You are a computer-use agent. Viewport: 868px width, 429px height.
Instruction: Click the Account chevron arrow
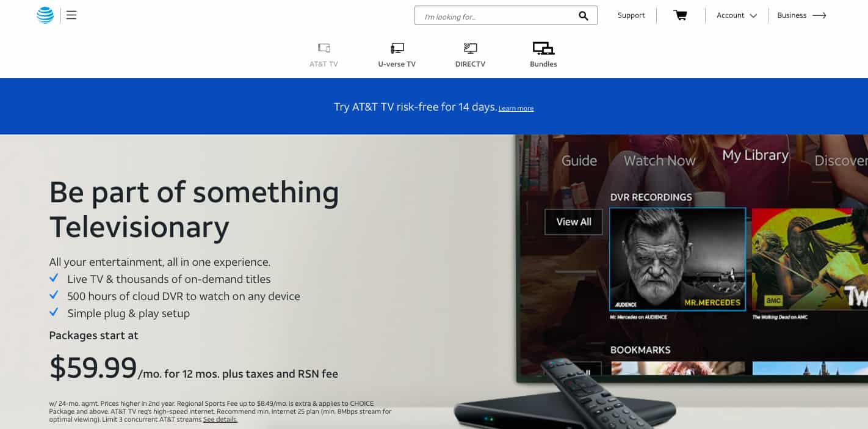point(753,16)
